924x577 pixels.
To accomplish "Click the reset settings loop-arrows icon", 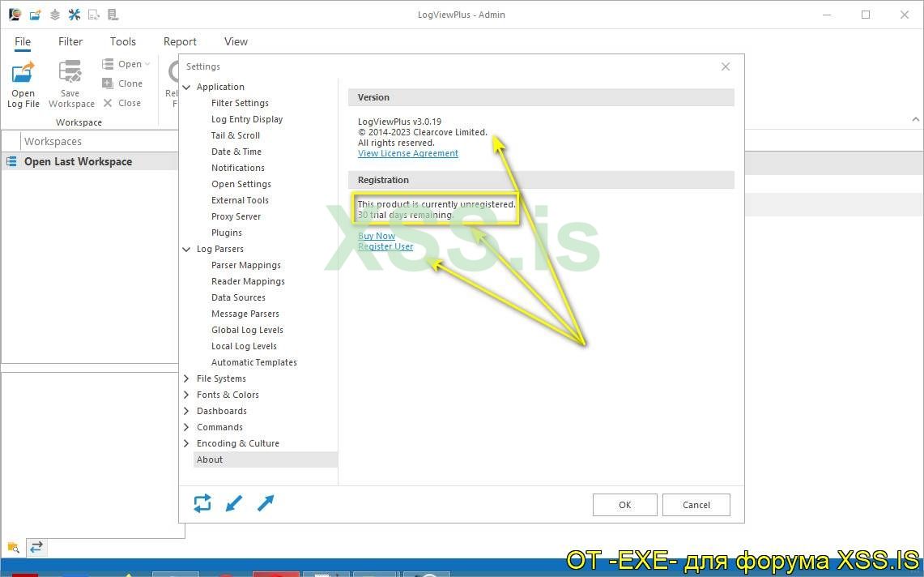I will [x=202, y=503].
